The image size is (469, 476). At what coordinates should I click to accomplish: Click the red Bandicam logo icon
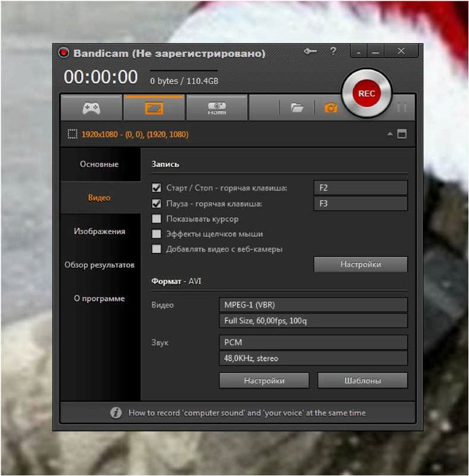click(x=63, y=53)
